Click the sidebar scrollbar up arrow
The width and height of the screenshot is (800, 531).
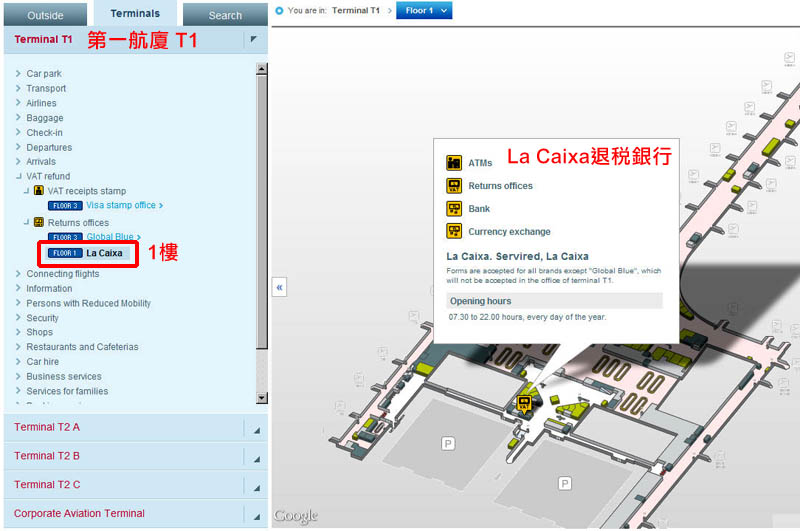tap(261, 69)
